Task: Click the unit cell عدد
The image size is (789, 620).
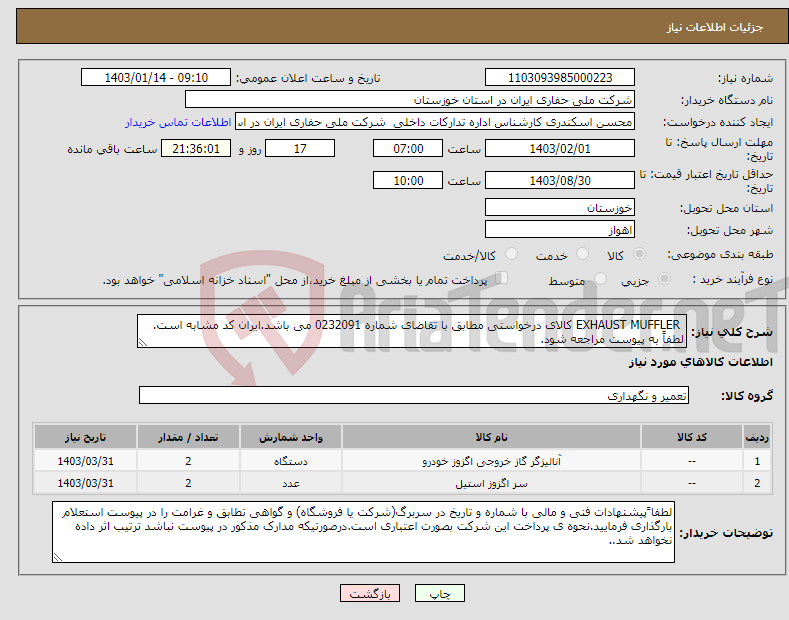Action: tap(291, 483)
